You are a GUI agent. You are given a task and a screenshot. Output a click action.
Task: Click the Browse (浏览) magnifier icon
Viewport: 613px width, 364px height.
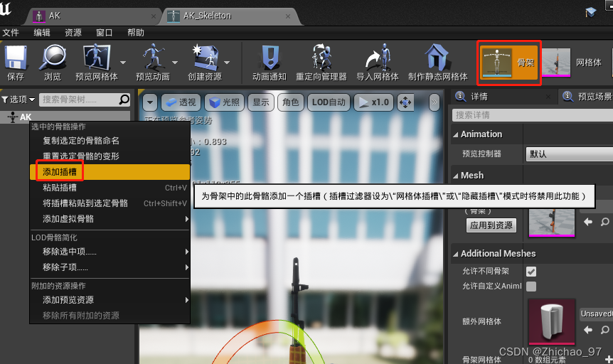[53, 58]
